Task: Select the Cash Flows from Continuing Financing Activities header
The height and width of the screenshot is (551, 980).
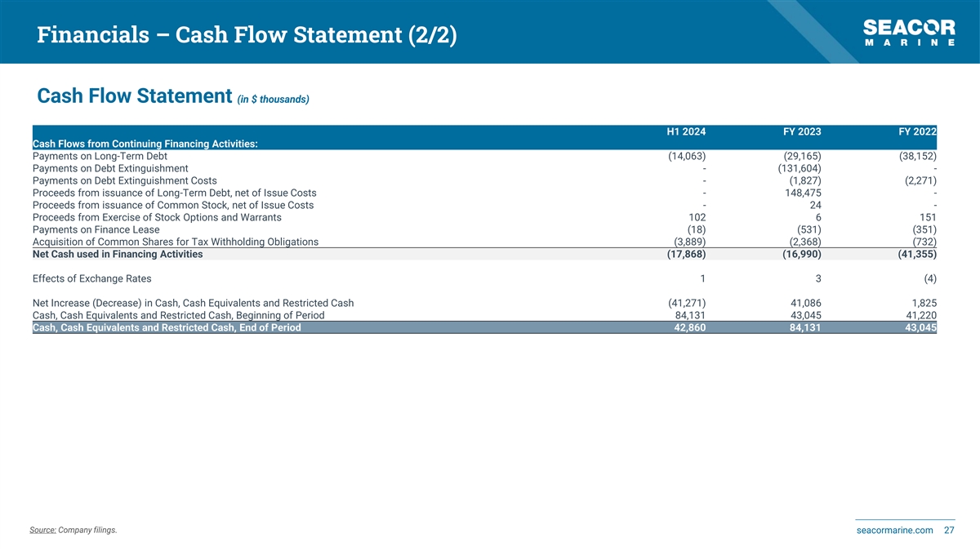Action: click(x=145, y=144)
